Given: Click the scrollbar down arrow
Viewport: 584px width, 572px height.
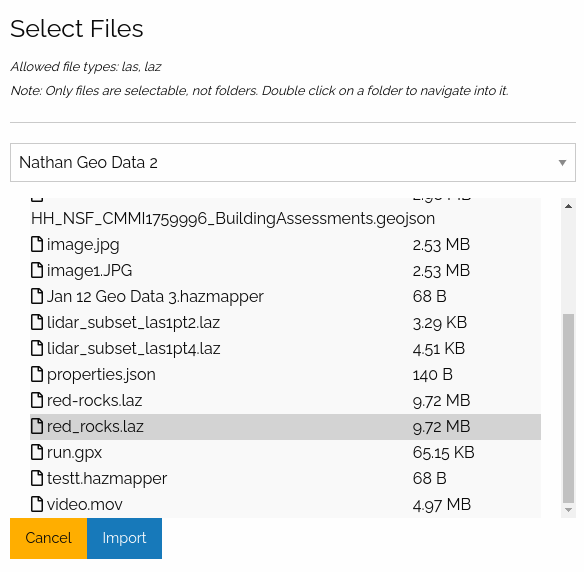Looking at the screenshot, I should pyautogui.click(x=568, y=510).
